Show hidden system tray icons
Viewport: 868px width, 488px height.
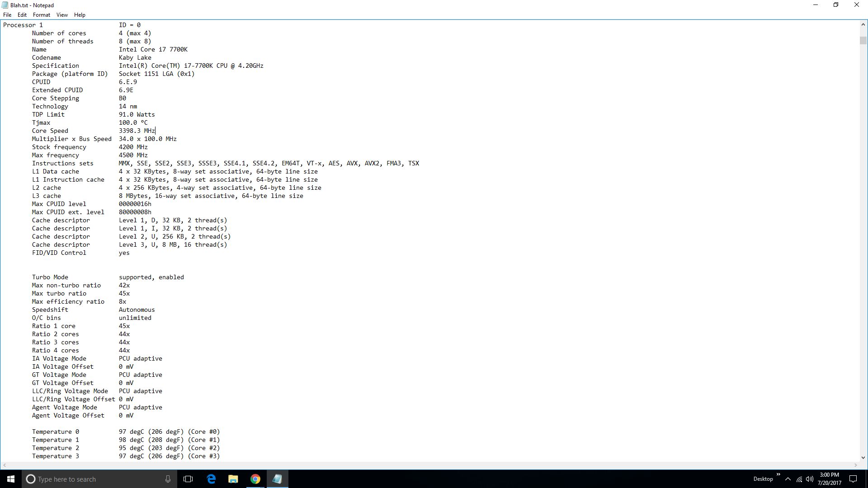pos(788,479)
